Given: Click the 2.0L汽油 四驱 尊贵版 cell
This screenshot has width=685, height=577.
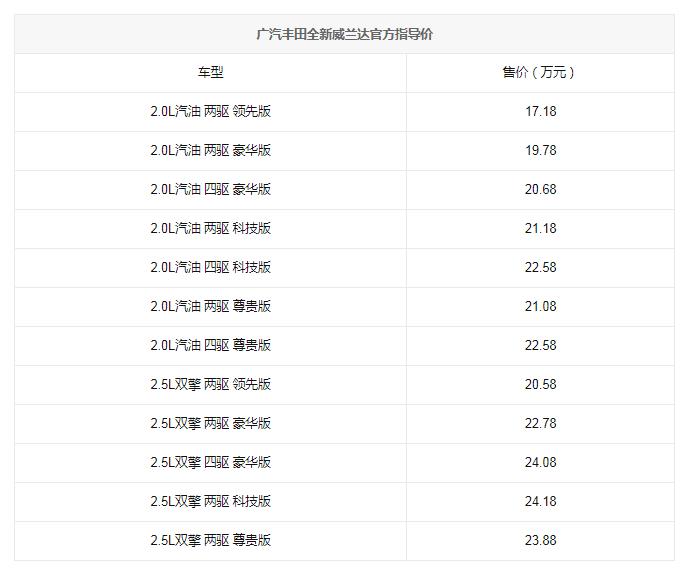Looking at the screenshot, I should (x=211, y=345).
